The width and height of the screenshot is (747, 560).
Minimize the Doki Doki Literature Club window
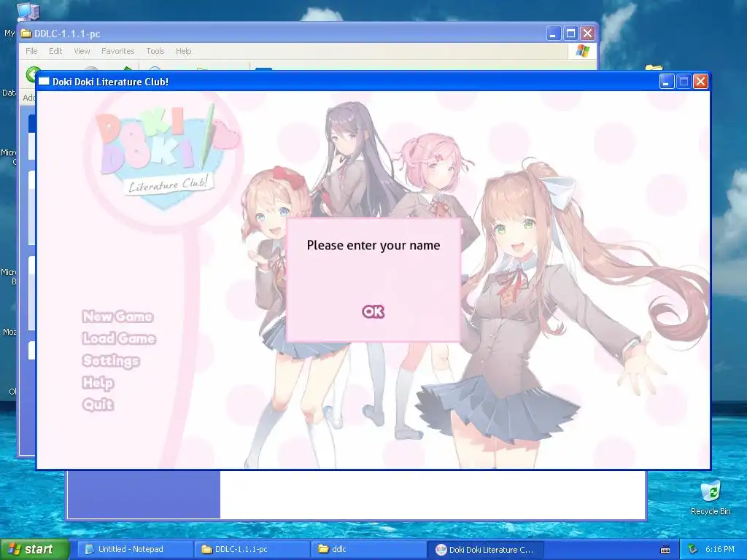(667, 82)
